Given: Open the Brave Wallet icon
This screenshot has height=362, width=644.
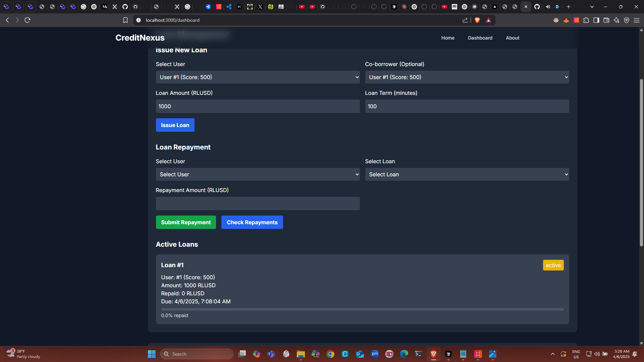Looking at the screenshot, I should point(606,20).
